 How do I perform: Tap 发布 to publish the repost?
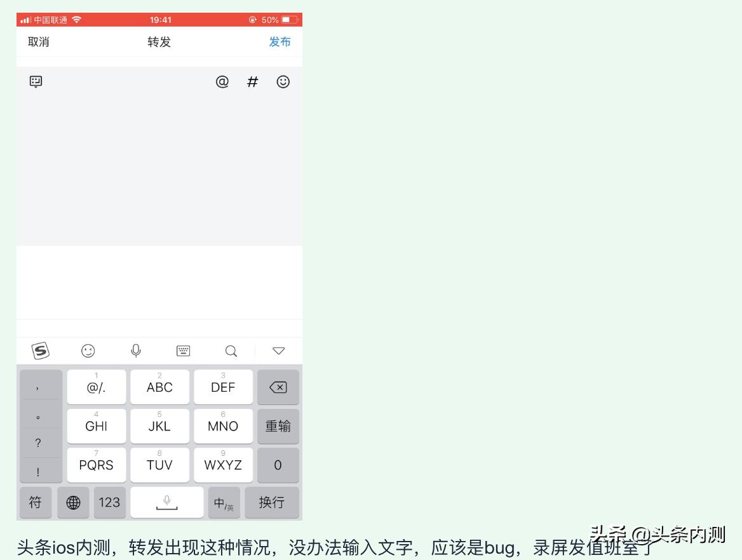(279, 43)
